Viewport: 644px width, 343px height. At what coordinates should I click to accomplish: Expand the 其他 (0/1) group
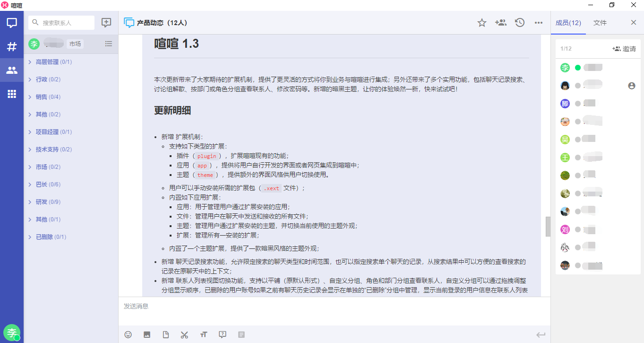click(71, 220)
